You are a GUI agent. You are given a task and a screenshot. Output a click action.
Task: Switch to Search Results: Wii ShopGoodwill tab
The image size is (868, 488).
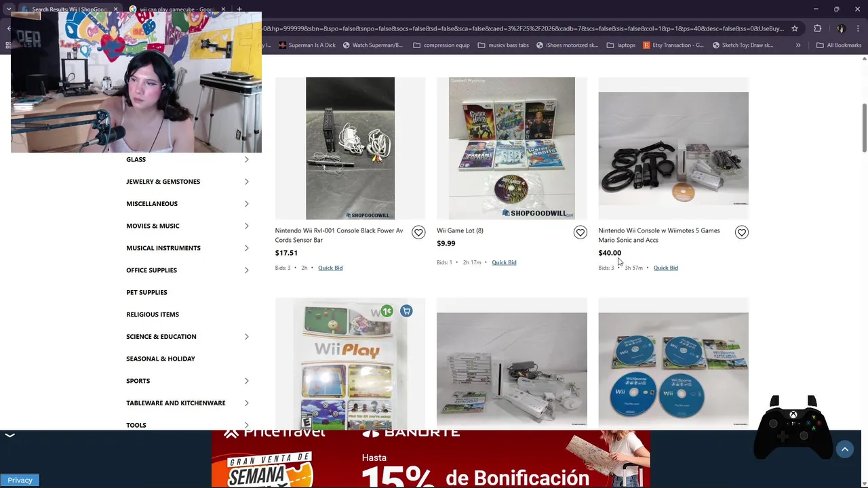(x=69, y=9)
